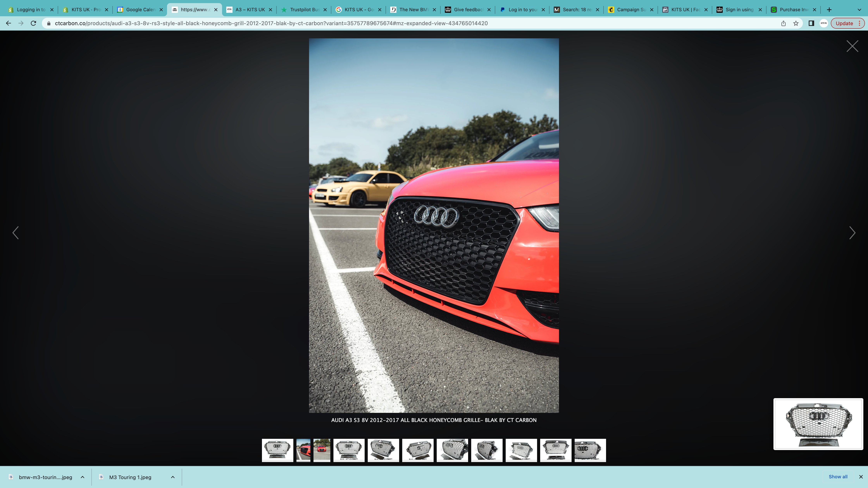Close the A3 – KITS UK tab

271,9
